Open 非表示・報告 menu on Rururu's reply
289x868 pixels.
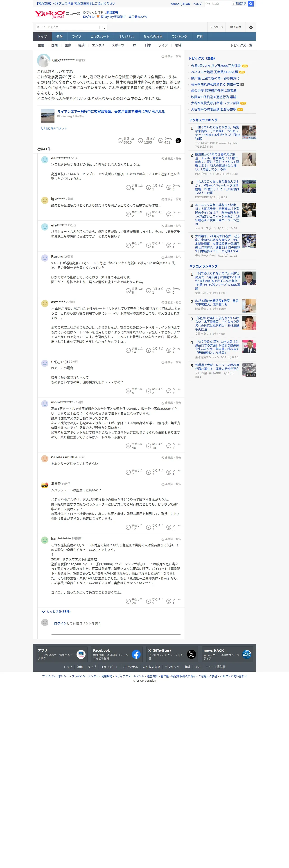click(171, 257)
